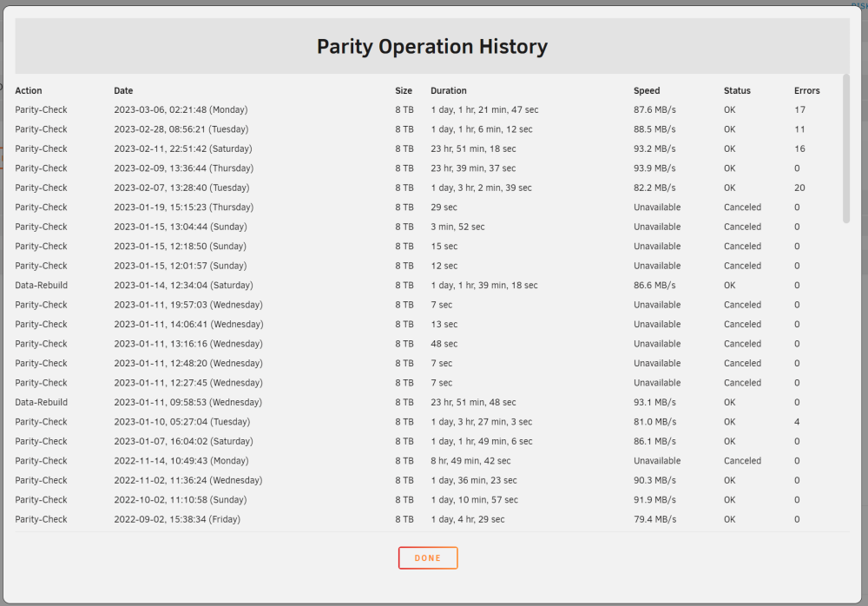Select date 2023-03-06, 02:21:48 (Monday)

tap(181, 109)
